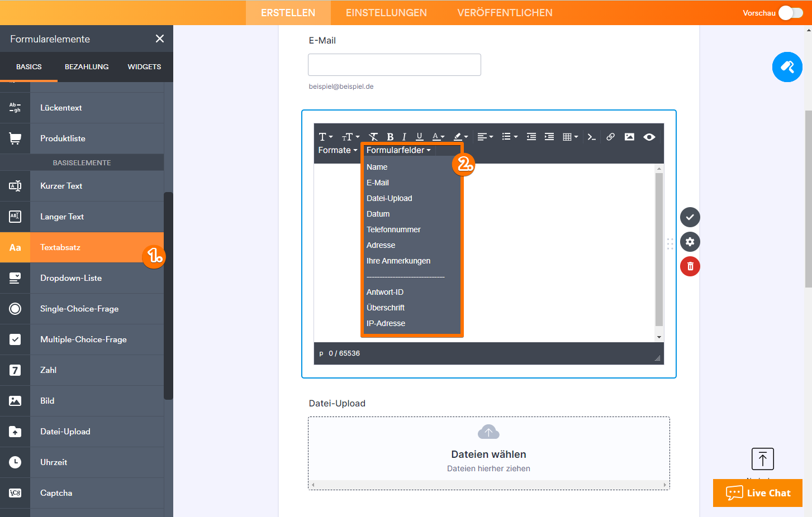This screenshot has width=812, height=517.
Task: Open the table insert dropdown
Action: pyautogui.click(x=571, y=137)
